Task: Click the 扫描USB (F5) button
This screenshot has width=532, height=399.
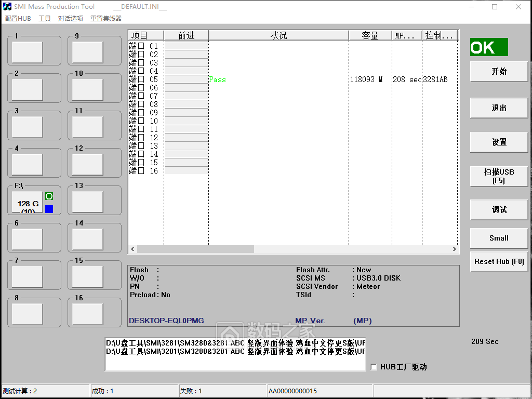Action: click(x=499, y=176)
